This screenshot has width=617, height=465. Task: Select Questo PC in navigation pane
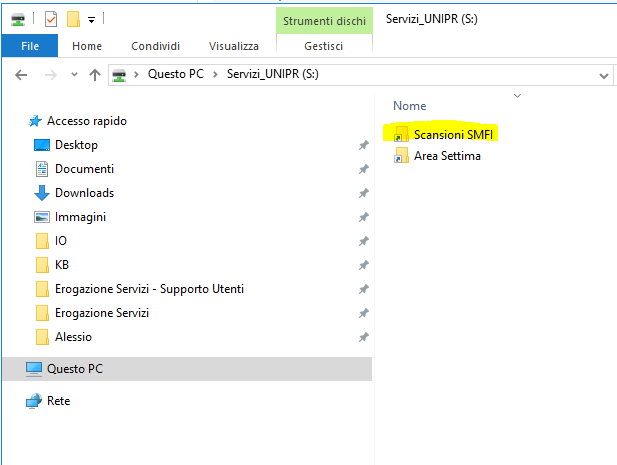[x=74, y=369]
